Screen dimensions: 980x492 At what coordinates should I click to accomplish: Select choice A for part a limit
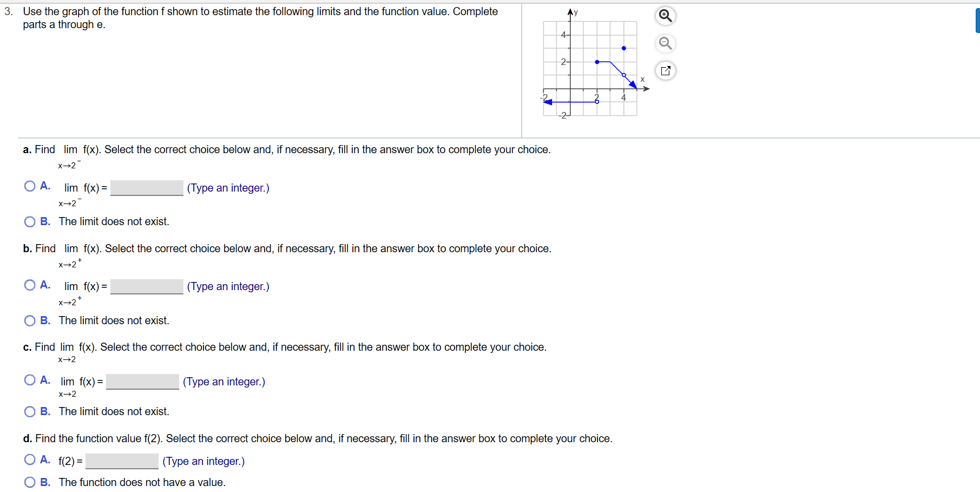point(30,186)
